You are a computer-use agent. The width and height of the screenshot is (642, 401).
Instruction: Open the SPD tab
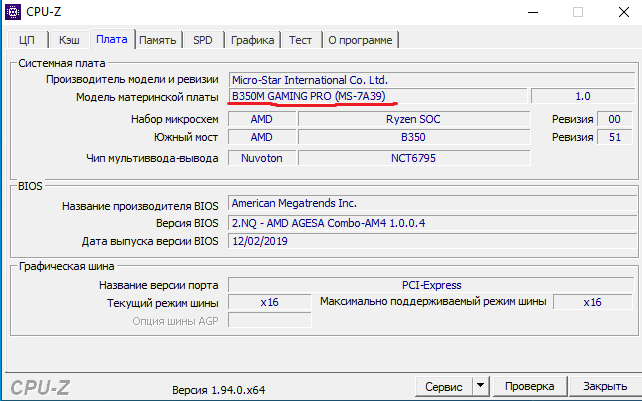click(203, 40)
